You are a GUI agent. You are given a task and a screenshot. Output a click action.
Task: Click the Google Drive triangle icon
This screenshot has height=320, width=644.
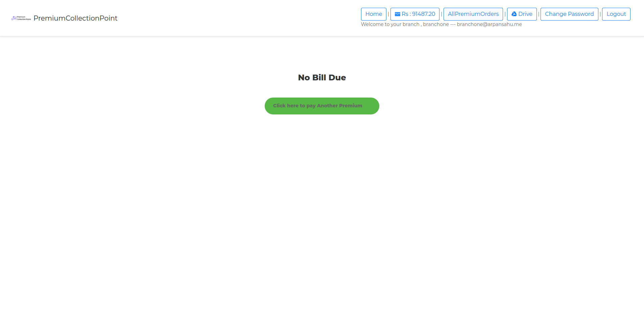pyautogui.click(x=514, y=14)
